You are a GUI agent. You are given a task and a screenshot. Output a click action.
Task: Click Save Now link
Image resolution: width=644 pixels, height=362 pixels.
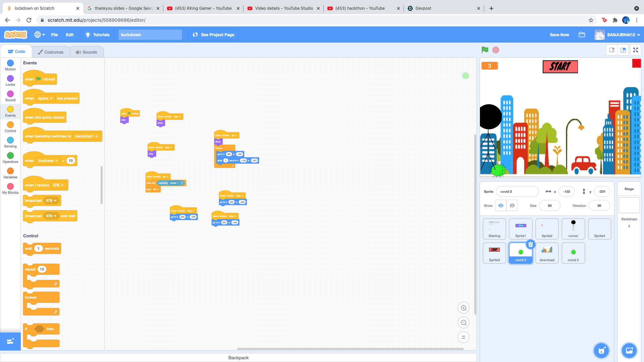click(559, 35)
